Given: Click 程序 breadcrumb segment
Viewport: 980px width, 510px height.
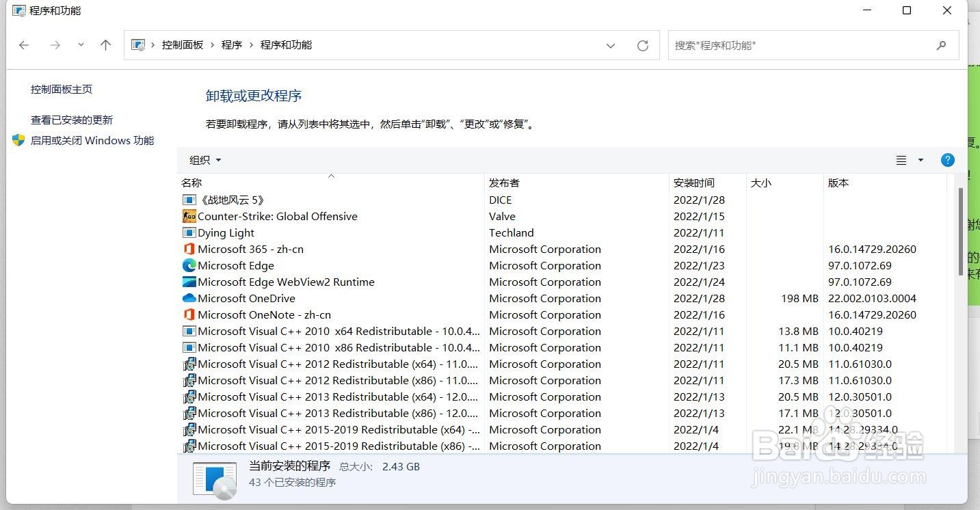Looking at the screenshot, I should pyautogui.click(x=232, y=45).
